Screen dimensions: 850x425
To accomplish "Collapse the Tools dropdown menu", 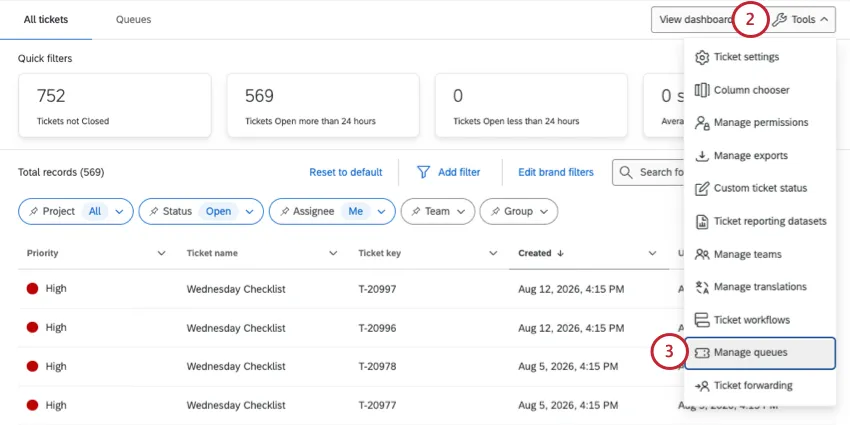I will 802,20.
